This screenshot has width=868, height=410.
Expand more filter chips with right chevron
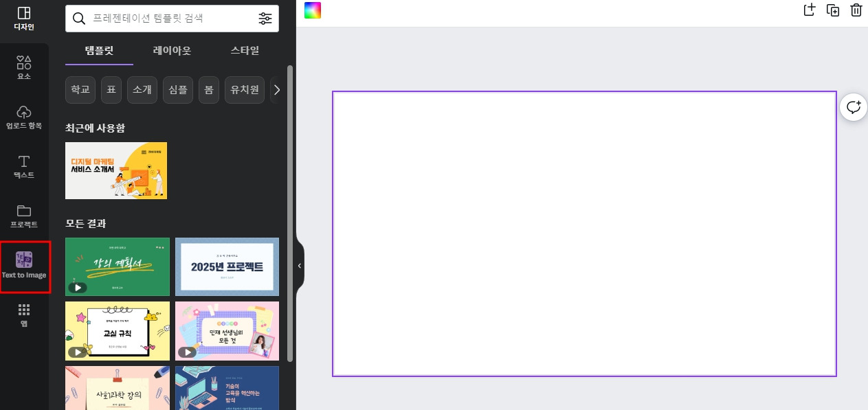click(x=277, y=89)
